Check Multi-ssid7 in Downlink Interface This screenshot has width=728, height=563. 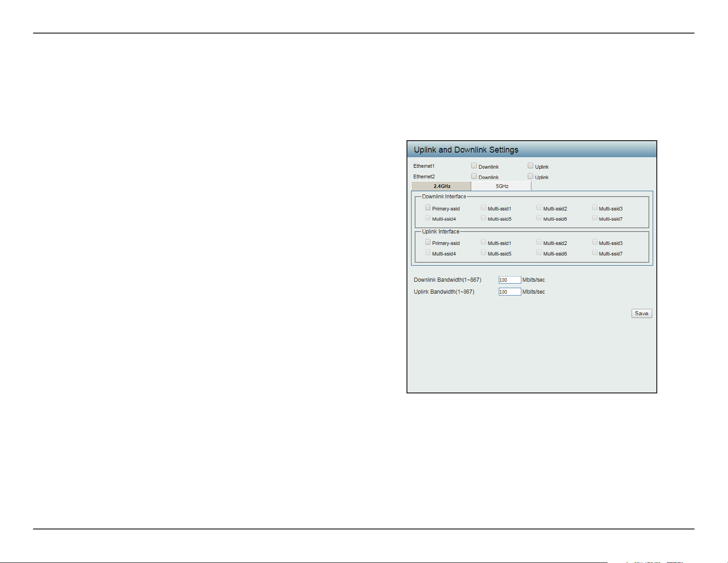(x=594, y=218)
